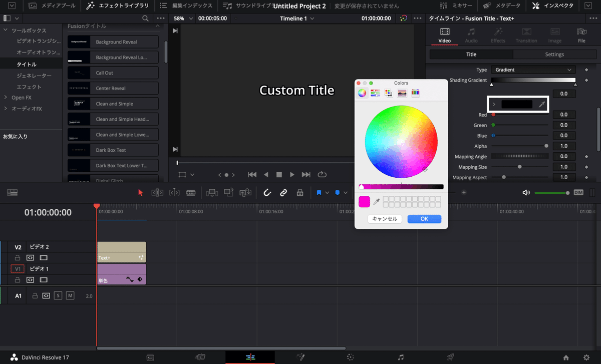The height and width of the screenshot is (364, 601).
Task: Open the File tab in Inspector
Action: pos(581,35)
